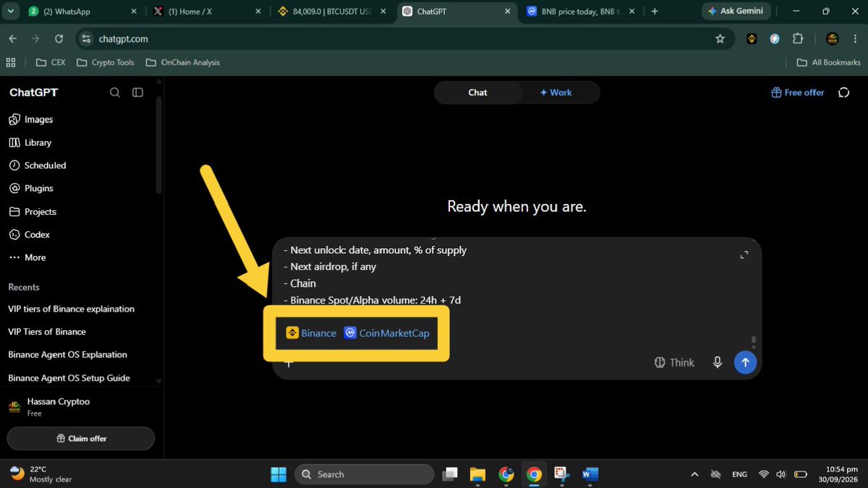The width and height of the screenshot is (868, 488).
Task: Switch to Work mode
Action: pos(556,93)
